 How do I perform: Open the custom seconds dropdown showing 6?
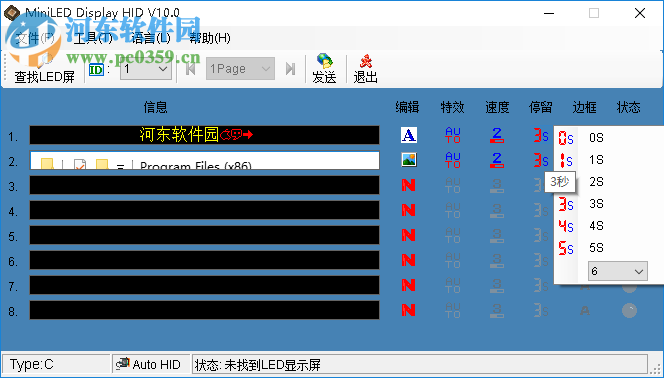(617, 271)
